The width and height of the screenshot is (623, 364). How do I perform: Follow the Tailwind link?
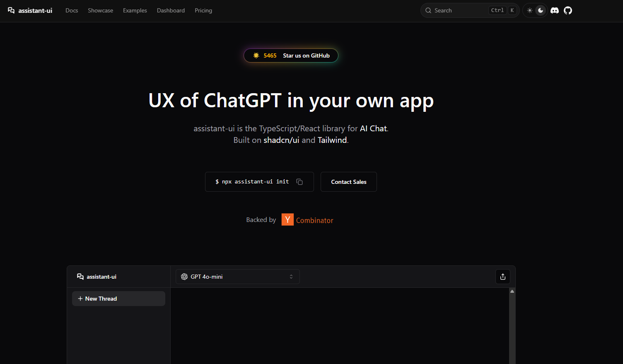click(x=332, y=140)
